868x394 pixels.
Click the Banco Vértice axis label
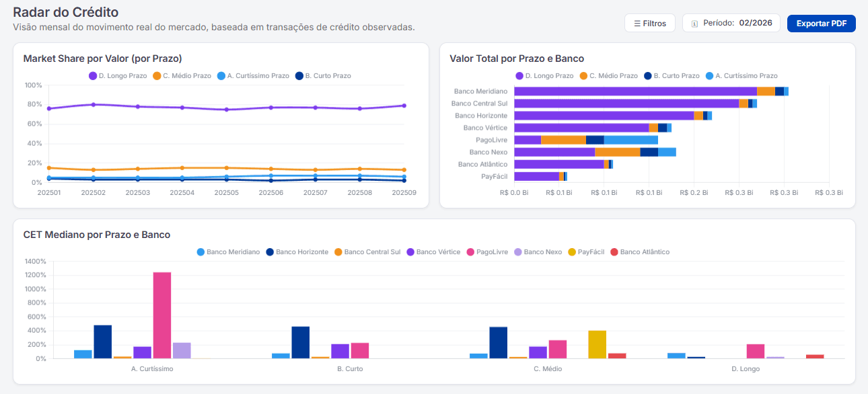coord(485,128)
